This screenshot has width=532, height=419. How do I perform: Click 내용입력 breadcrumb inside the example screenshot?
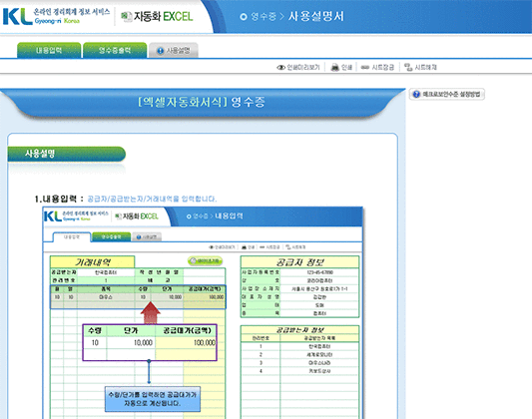coord(229,215)
